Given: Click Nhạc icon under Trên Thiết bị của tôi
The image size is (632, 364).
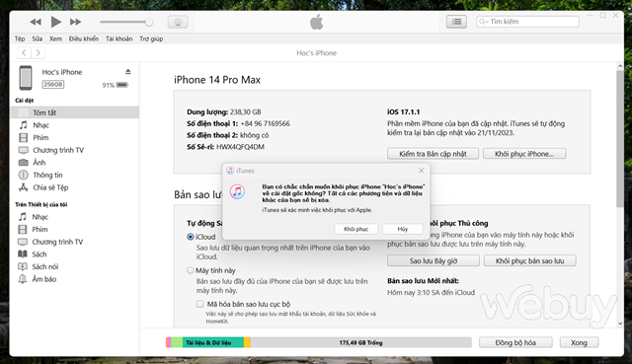Looking at the screenshot, I should pos(23,217).
